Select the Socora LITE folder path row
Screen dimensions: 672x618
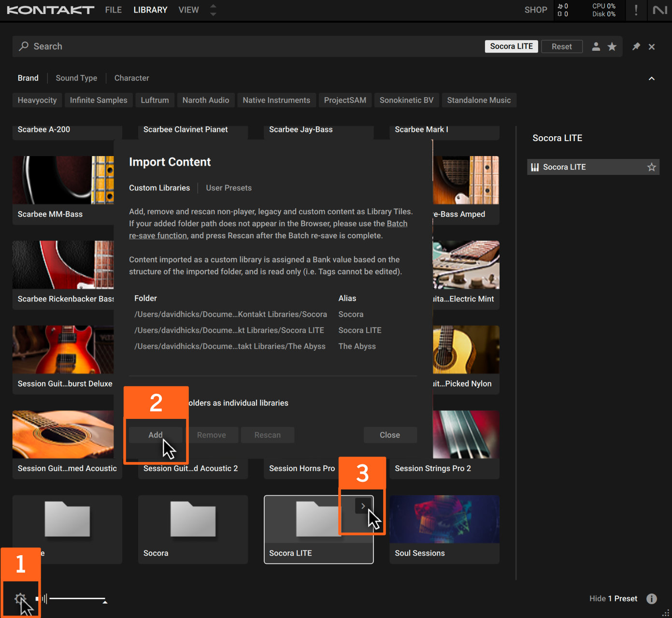(273, 330)
